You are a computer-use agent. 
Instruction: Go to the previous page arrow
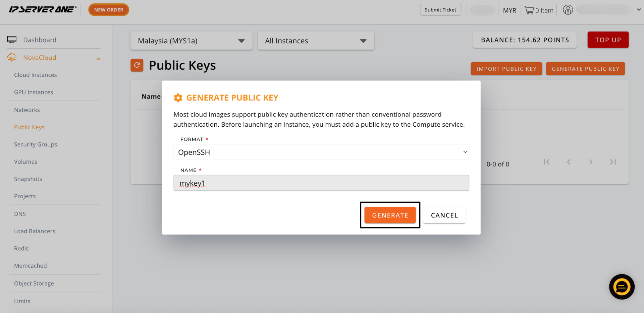tap(569, 162)
